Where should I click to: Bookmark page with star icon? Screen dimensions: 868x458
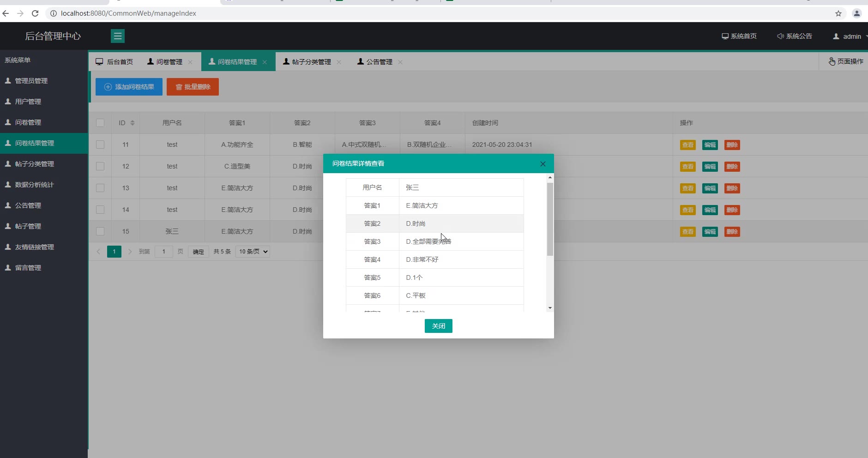coord(838,13)
